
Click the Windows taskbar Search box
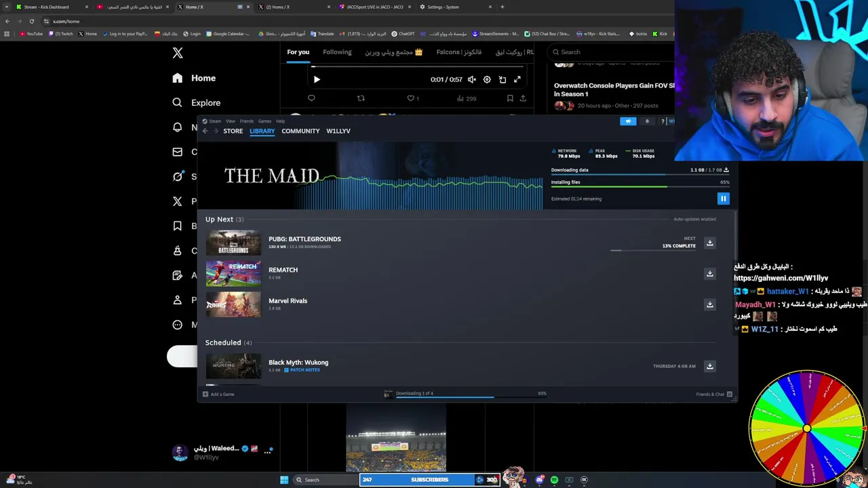point(325,480)
